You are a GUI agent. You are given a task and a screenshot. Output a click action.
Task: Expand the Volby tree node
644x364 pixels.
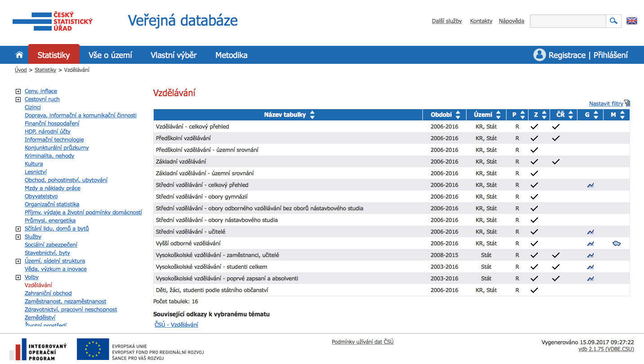tap(18, 277)
